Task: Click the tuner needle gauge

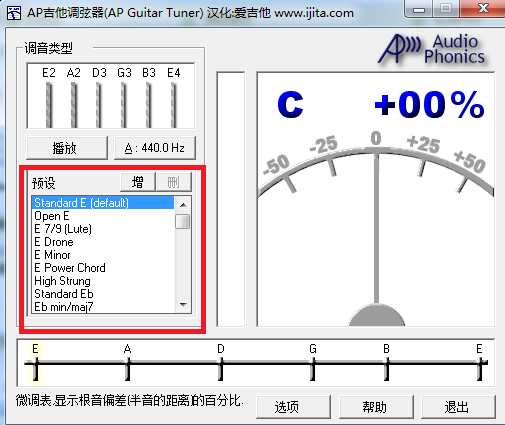Action: [376, 199]
